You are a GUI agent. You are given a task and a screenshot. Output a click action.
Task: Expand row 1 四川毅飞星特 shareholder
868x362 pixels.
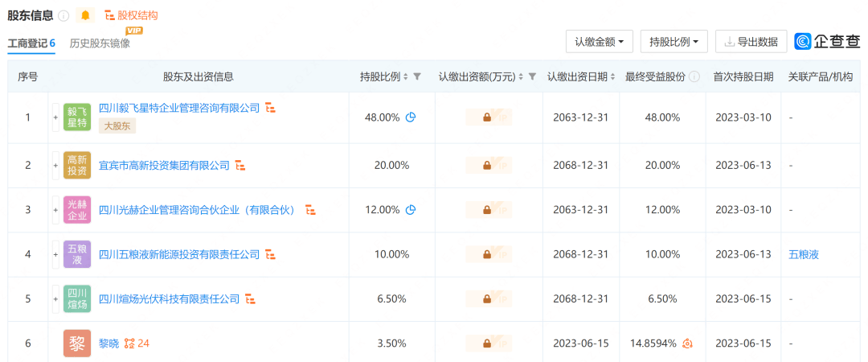tap(55, 117)
